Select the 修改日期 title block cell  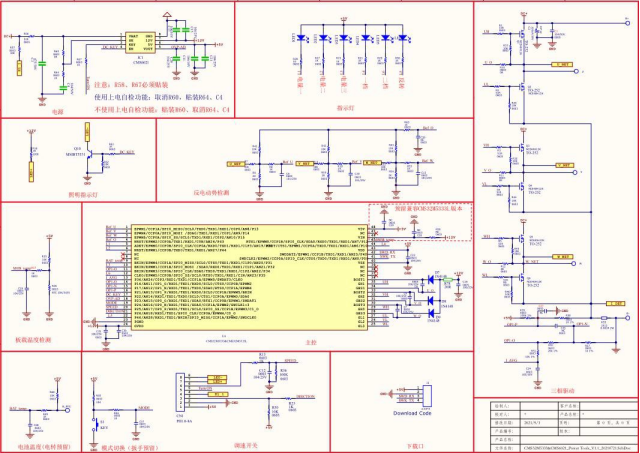pos(505,423)
